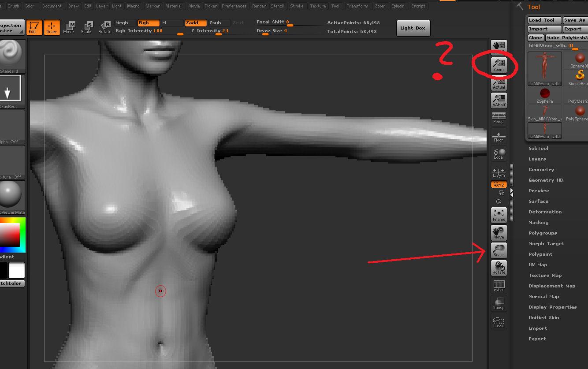588x369 pixels.
Task: Select the ZSphere tool thumbnail
Action: [x=545, y=95]
